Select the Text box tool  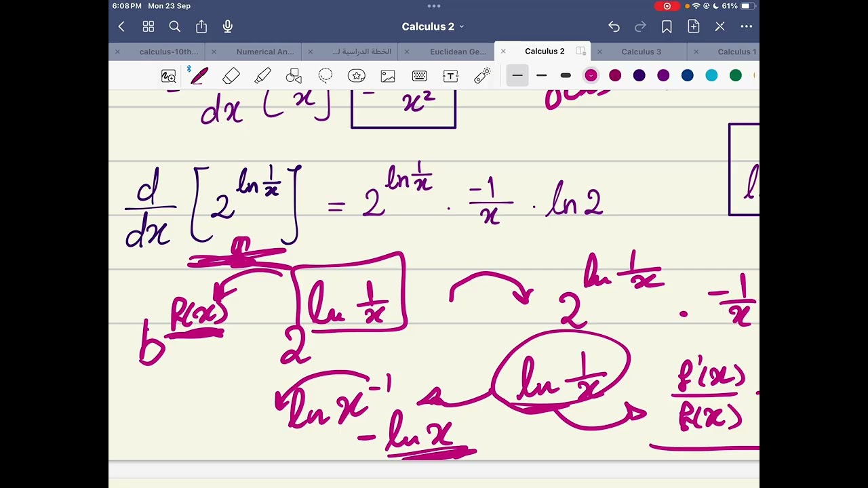pyautogui.click(x=450, y=76)
